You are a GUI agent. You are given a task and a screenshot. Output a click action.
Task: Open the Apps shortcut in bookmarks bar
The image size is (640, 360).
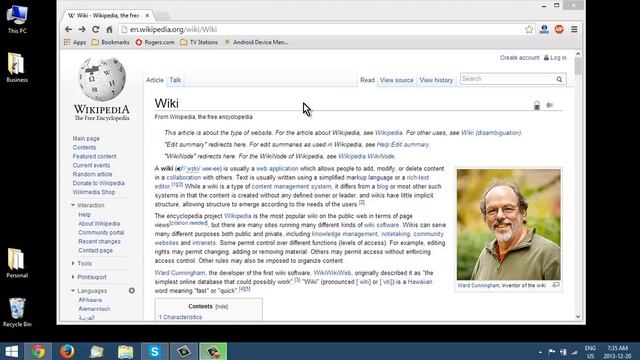[75, 42]
